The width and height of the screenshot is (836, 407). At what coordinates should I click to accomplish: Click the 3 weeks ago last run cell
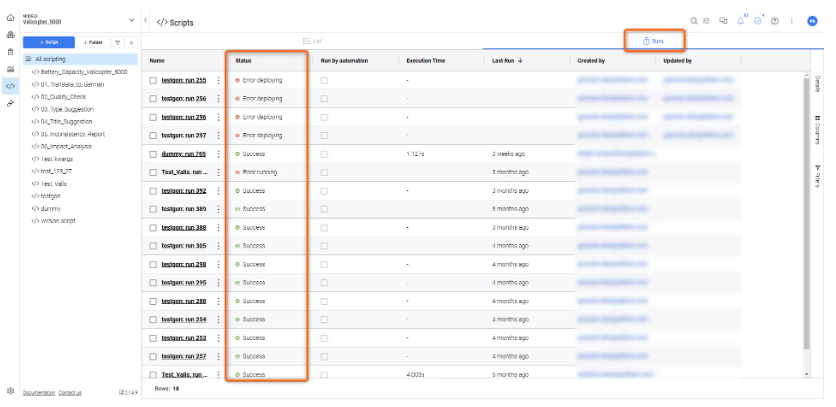508,154
